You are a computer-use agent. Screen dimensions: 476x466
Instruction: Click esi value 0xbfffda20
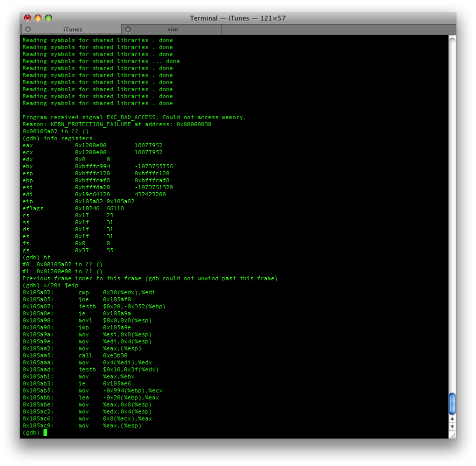pyautogui.click(x=92, y=187)
